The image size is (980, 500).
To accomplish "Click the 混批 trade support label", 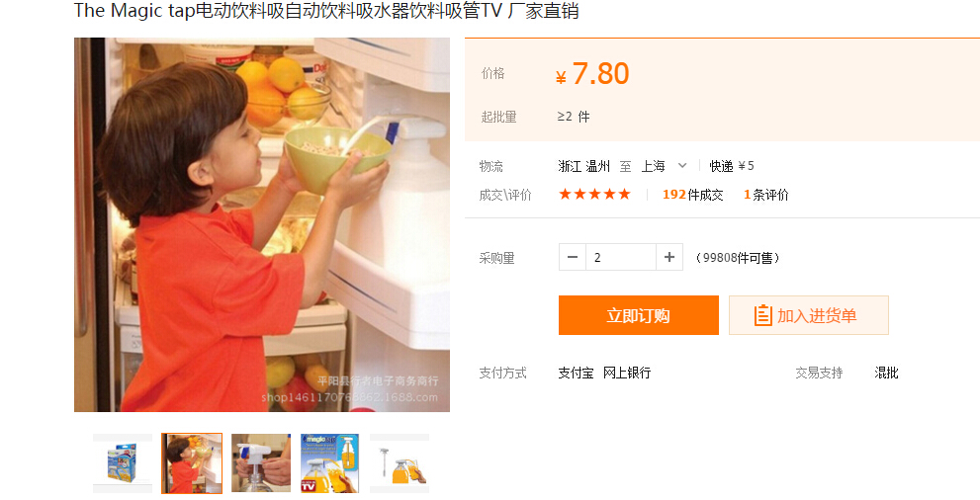I will 886,373.
